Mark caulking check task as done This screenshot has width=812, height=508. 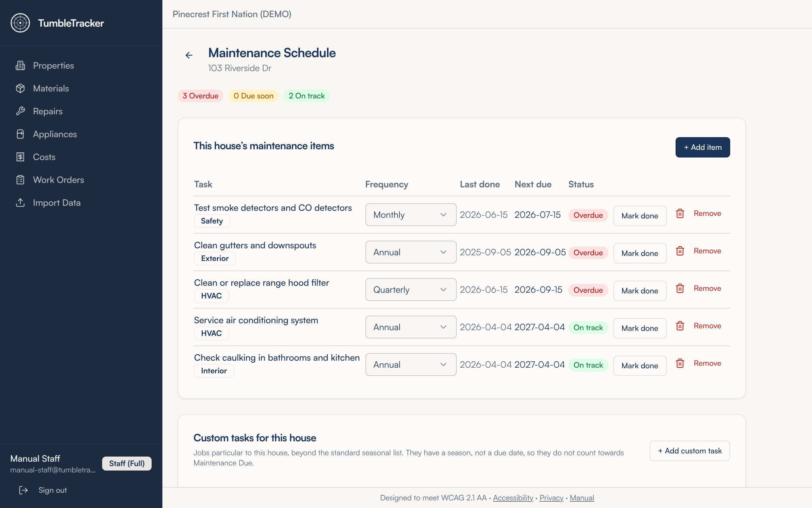pos(639,365)
